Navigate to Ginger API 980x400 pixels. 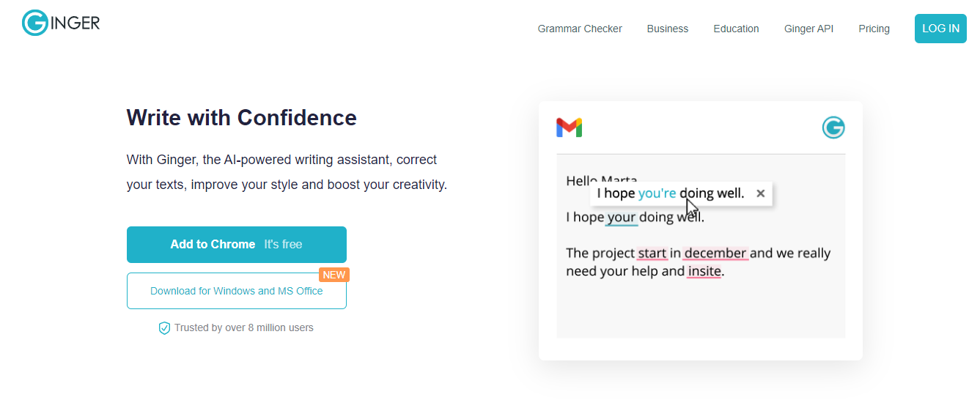click(x=808, y=29)
